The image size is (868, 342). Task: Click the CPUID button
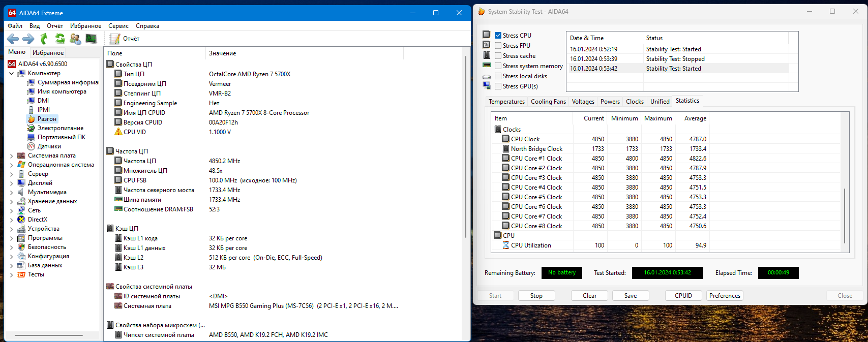[683, 296]
